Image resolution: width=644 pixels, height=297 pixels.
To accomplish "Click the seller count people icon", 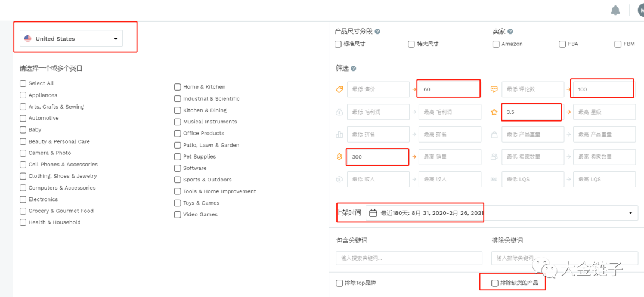I will tap(494, 157).
